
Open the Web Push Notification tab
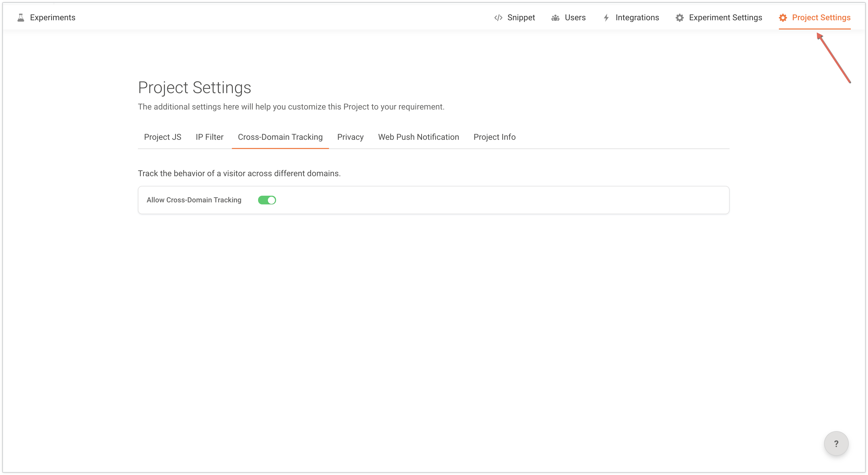pos(418,137)
